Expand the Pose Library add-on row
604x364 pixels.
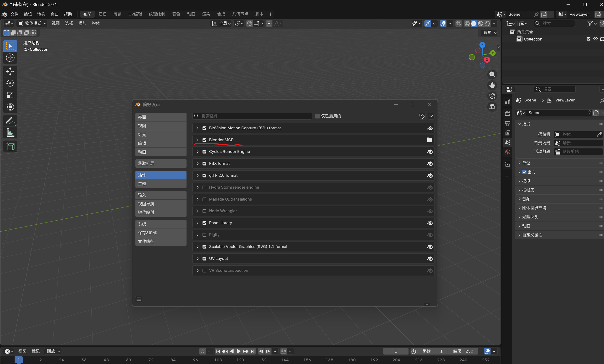tap(197, 223)
